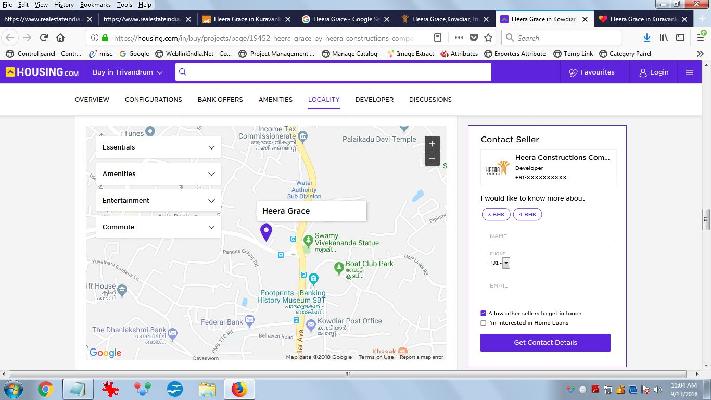This screenshot has height=400, width=711.
Task: Open page actions three-dot menu
Action: coord(459,38)
